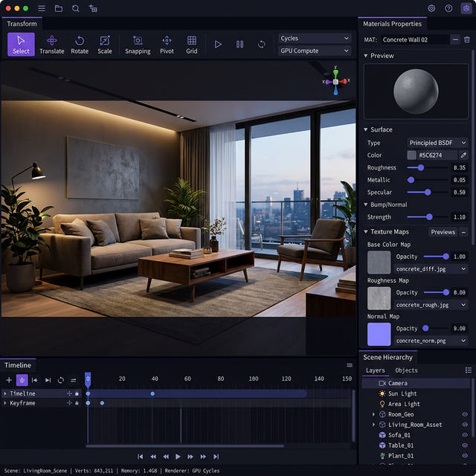476x476 pixels.
Task: Open the Principled BSDF type dropdown
Action: tap(437, 143)
